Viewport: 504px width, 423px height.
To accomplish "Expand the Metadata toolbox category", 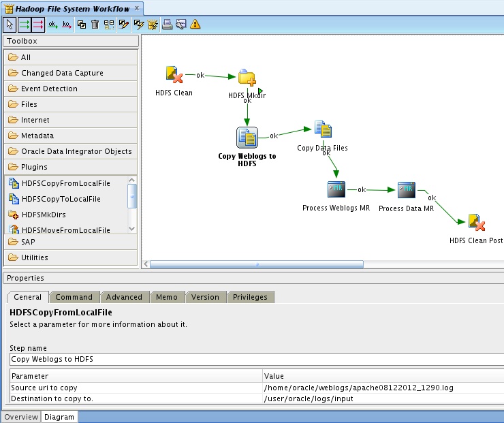I will click(71, 136).
